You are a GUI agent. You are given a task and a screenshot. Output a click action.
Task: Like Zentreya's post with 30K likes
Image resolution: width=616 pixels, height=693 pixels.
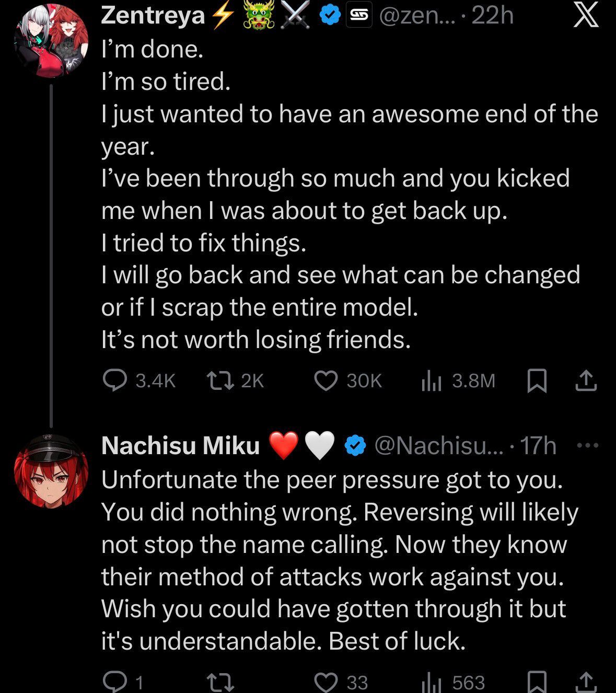click(x=326, y=380)
